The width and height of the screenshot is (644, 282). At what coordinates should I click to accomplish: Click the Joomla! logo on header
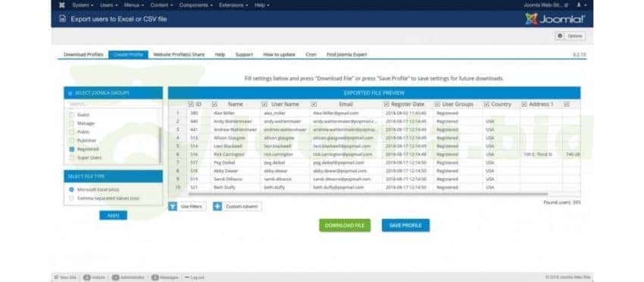[x=555, y=19]
